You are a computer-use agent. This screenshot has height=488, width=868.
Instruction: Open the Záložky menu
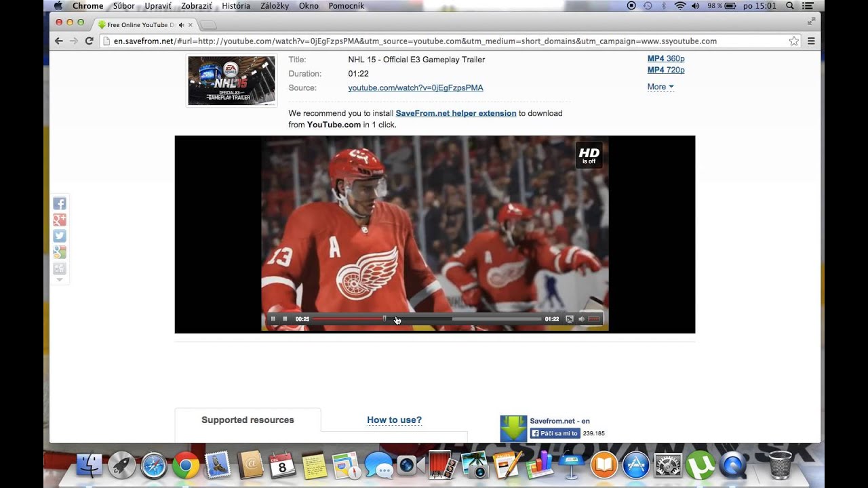(275, 6)
